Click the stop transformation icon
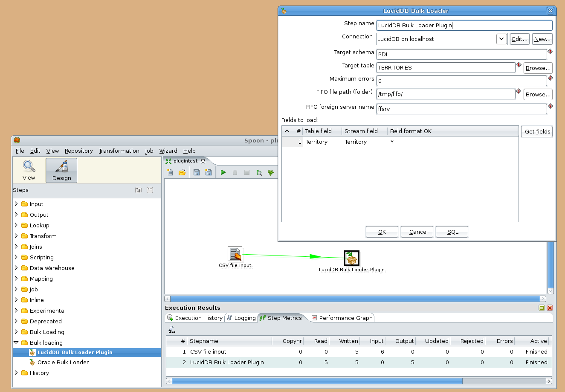Image resolution: width=565 pixels, height=392 pixels. 247,172
